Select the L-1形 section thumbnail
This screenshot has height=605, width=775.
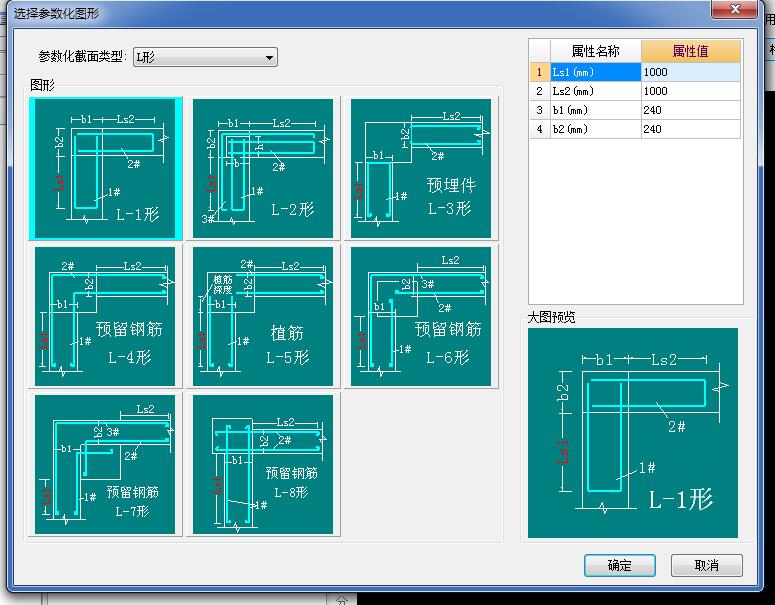click(105, 169)
